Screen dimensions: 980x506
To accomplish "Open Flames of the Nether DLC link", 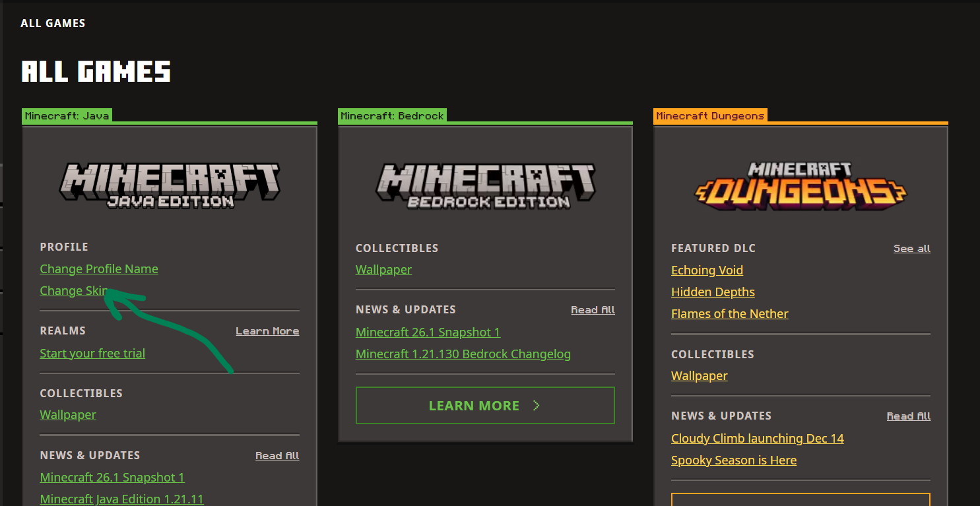I will tap(730, 314).
